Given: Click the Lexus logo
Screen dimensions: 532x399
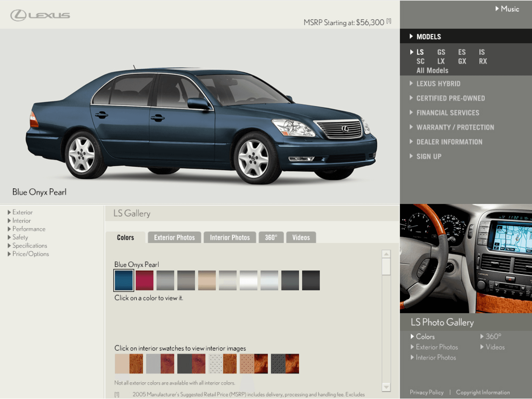Looking at the screenshot, I should (40, 15).
